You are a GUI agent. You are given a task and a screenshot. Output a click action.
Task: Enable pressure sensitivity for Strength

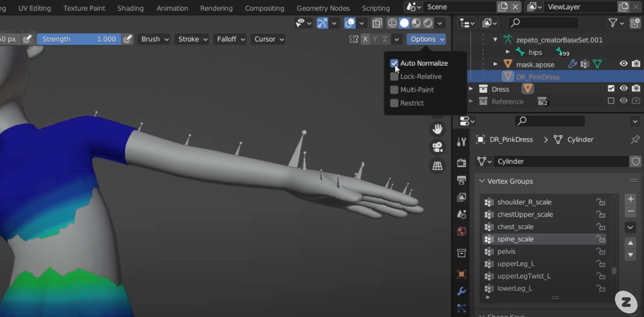tap(128, 39)
